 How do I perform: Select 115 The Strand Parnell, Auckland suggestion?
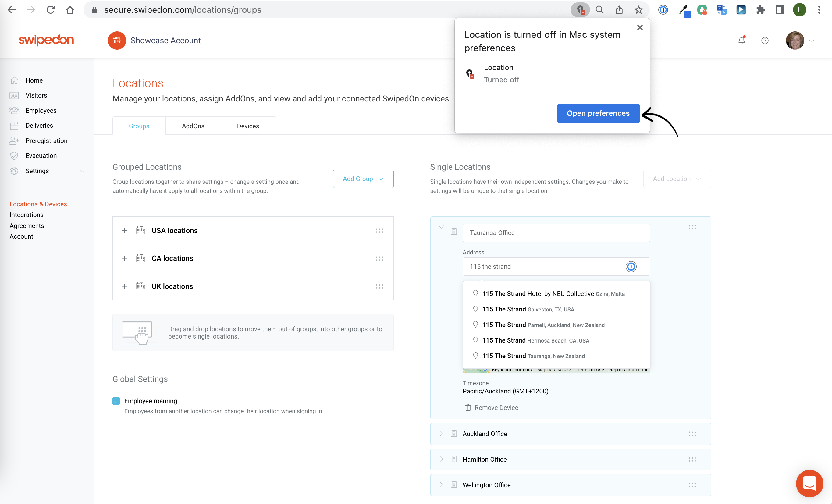(556, 325)
